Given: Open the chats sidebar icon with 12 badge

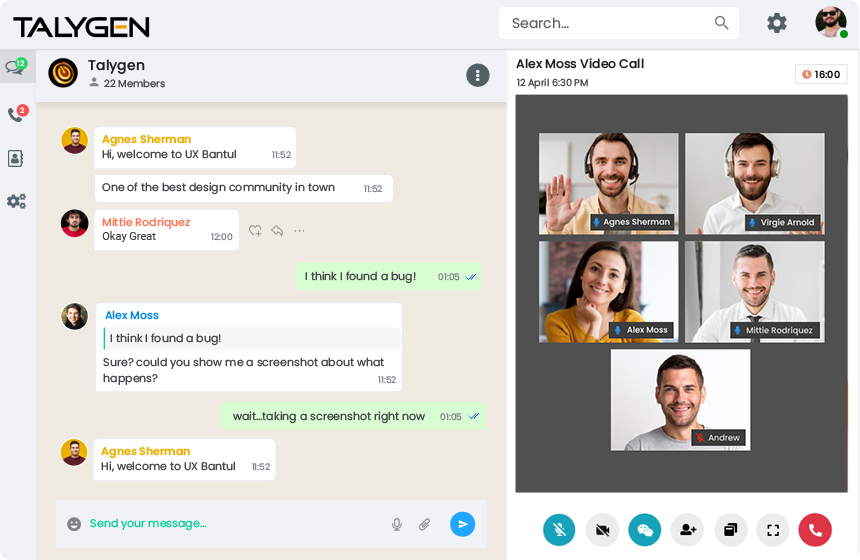Looking at the screenshot, I should [16, 66].
